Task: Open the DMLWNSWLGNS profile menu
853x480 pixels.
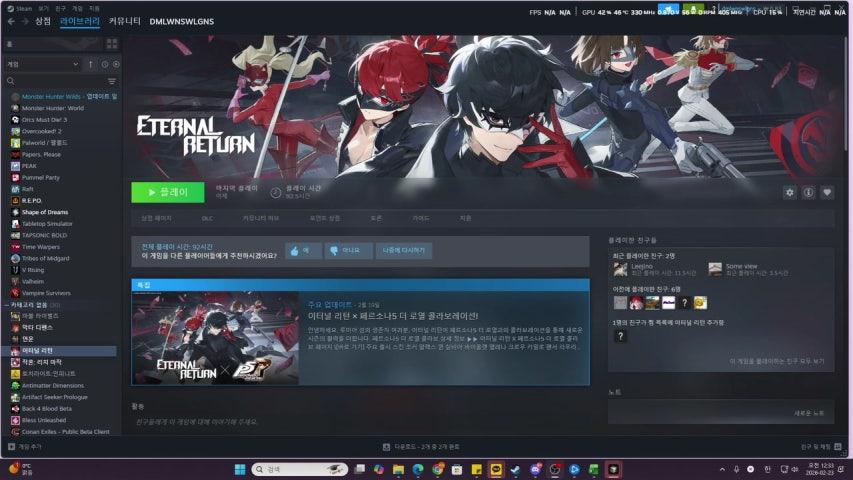Action: tap(182, 22)
